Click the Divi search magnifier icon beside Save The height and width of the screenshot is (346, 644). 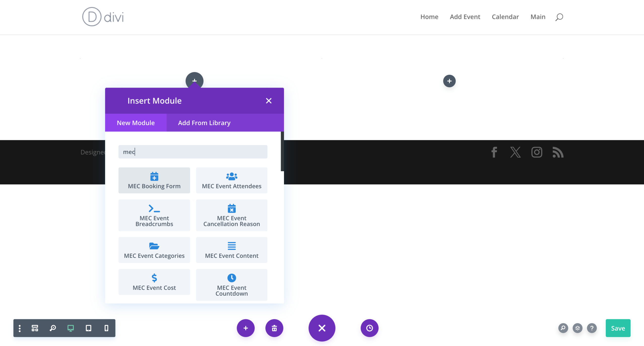click(x=563, y=328)
